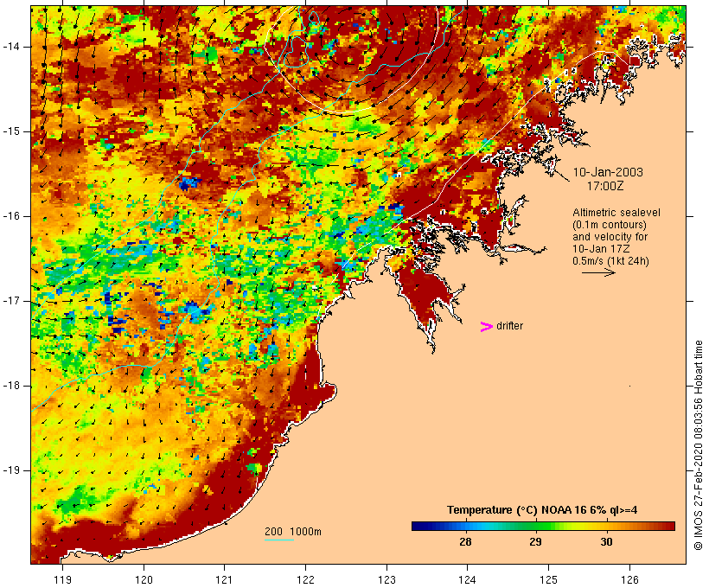This screenshot has width=709, height=588.
Task: Click the 'Temperature (°C) NOAA 16 6% ql>=4' title
Action: pyautogui.click(x=542, y=510)
